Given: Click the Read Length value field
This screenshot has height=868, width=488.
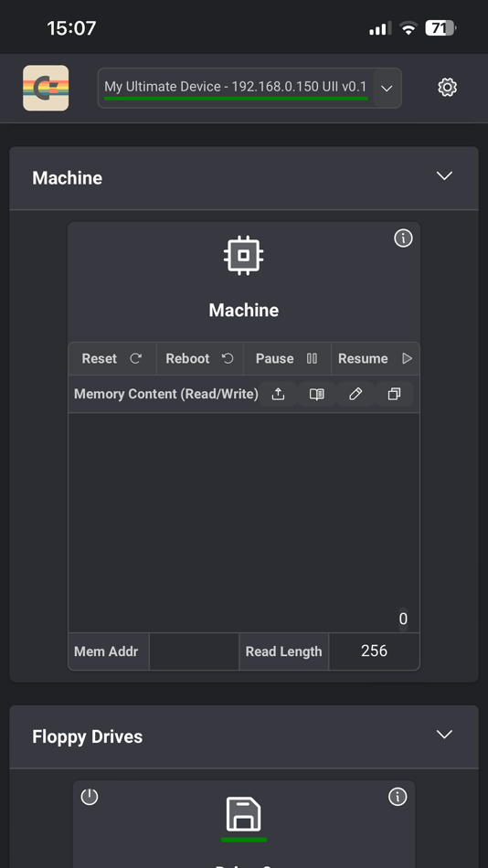Looking at the screenshot, I should click(374, 651).
